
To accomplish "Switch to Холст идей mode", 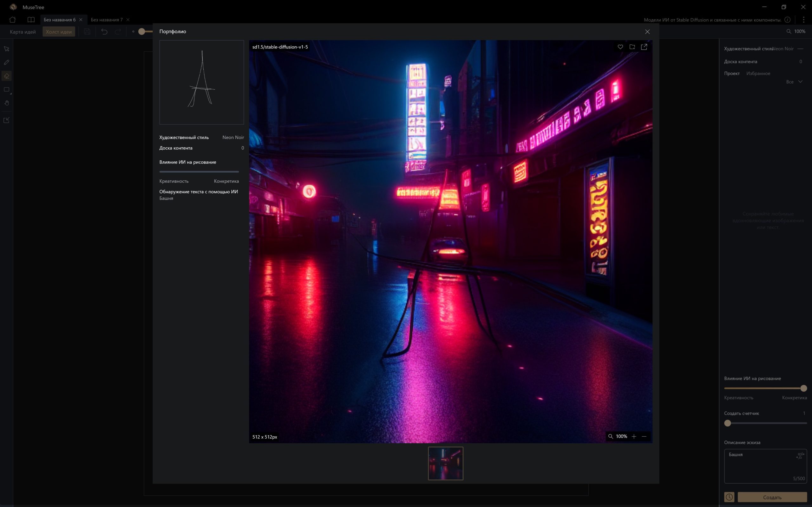I will click(x=59, y=32).
